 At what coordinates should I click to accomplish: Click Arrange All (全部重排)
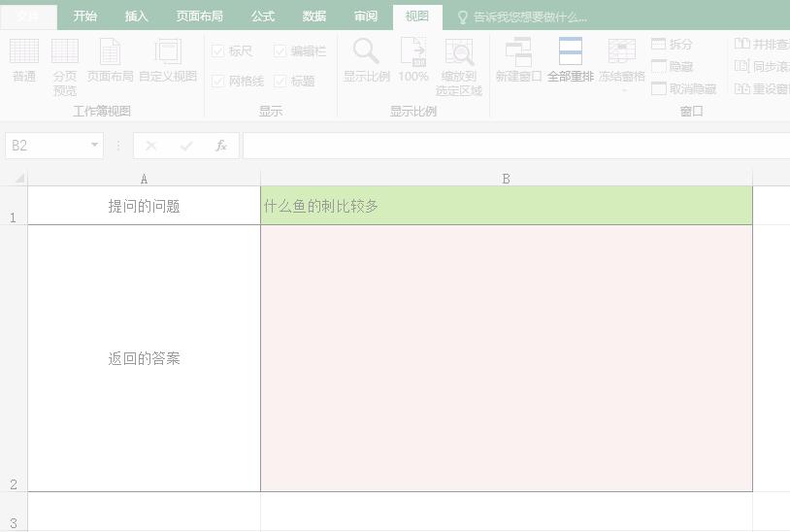coord(571,60)
